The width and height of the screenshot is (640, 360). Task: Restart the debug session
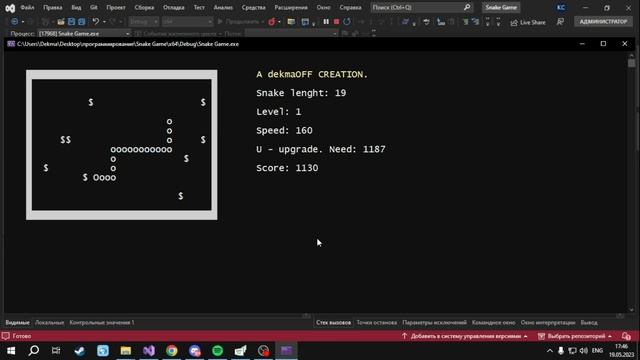[347, 22]
